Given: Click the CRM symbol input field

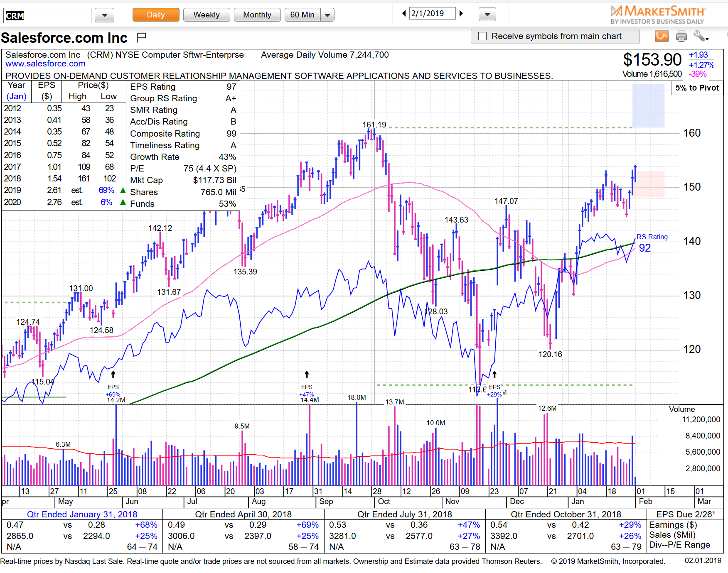Looking at the screenshot, I should pyautogui.click(x=47, y=15).
